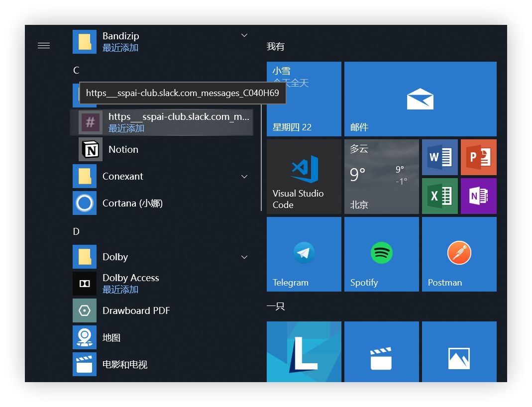Open the 电影和电视 clapperboard list icon
The width and height of the screenshot is (532, 407).
(85, 364)
